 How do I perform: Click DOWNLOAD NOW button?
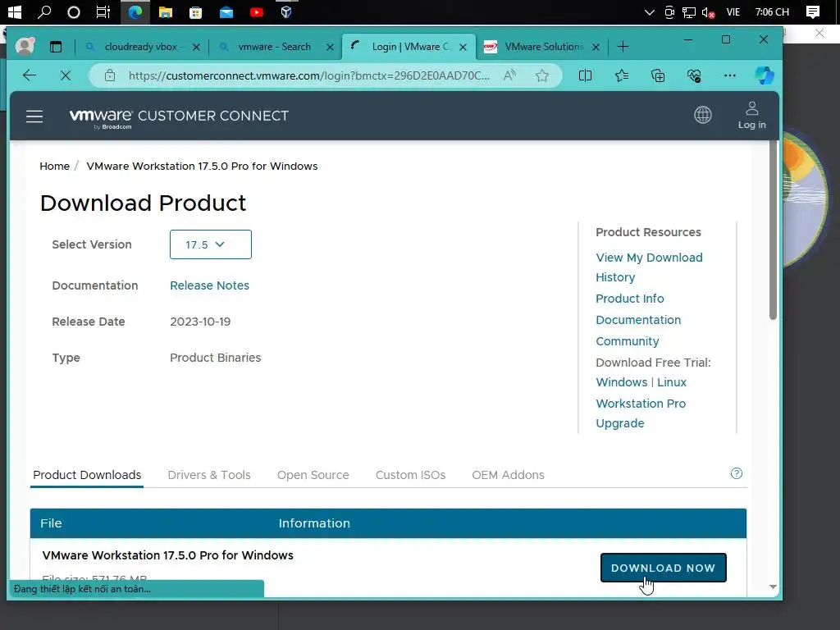(663, 568)
